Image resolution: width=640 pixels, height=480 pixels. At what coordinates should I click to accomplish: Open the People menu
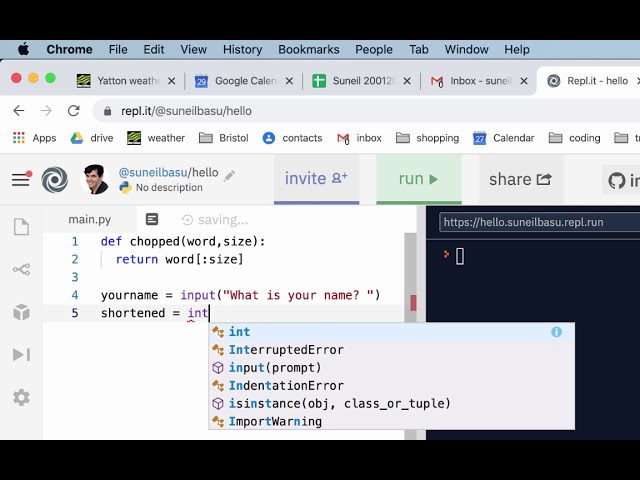(373, 49)
